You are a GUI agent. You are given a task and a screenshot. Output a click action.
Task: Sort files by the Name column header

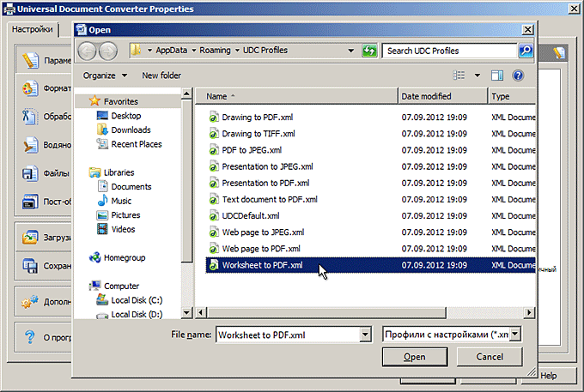[297, 96]
